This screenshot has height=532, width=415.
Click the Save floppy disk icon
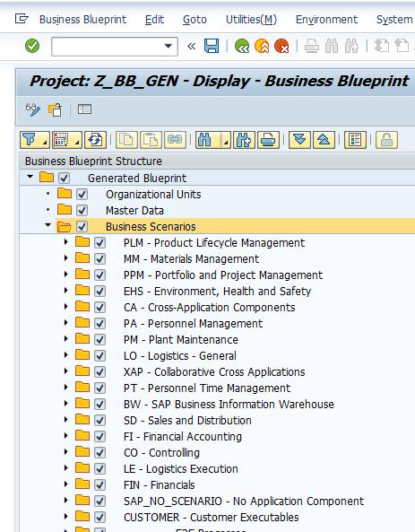tap(212, 46)
